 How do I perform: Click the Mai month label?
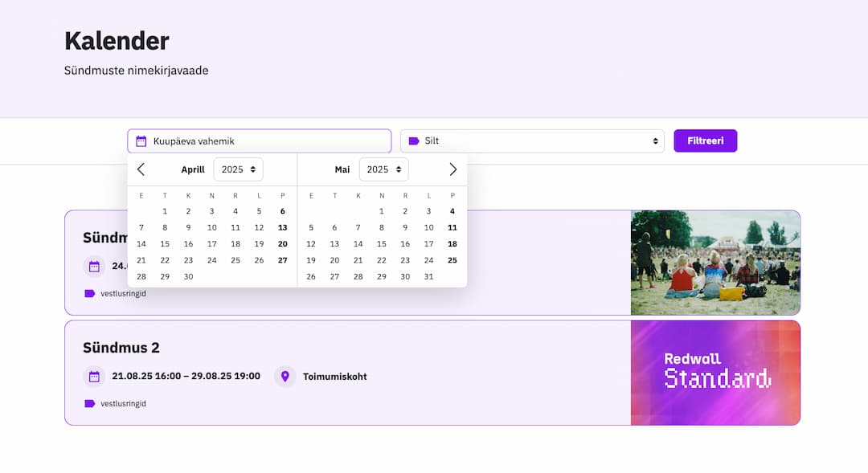342,169
